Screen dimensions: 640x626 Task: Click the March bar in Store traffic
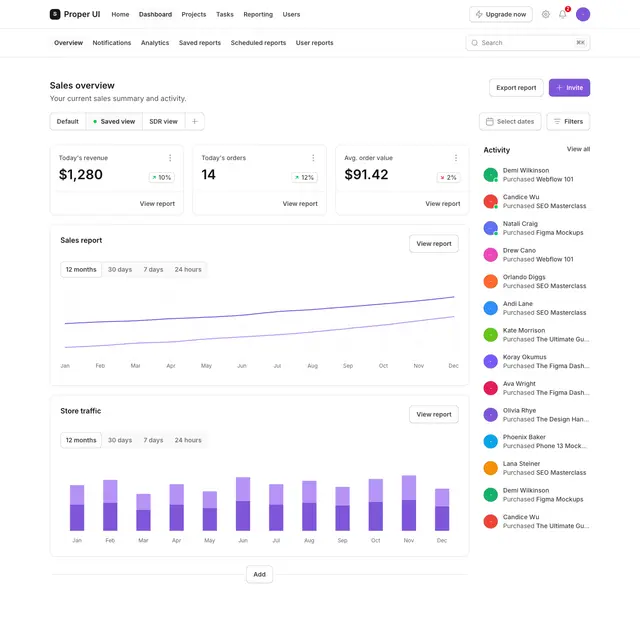143,512
